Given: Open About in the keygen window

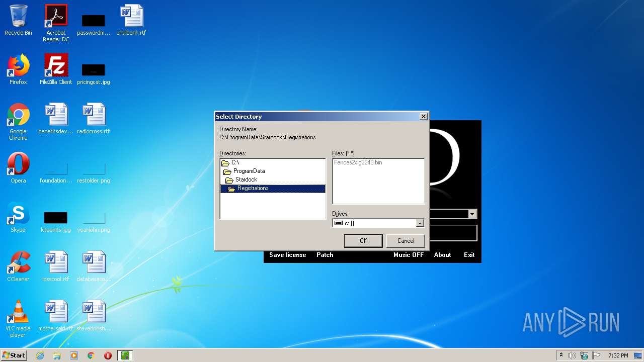Looking at the screenshot, I should pyautogui.click(x=442, y=255).
